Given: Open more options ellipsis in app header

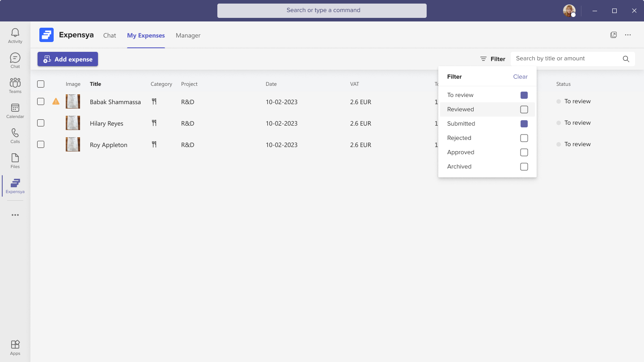Looking at the screenshot, I should click(628, 35).
